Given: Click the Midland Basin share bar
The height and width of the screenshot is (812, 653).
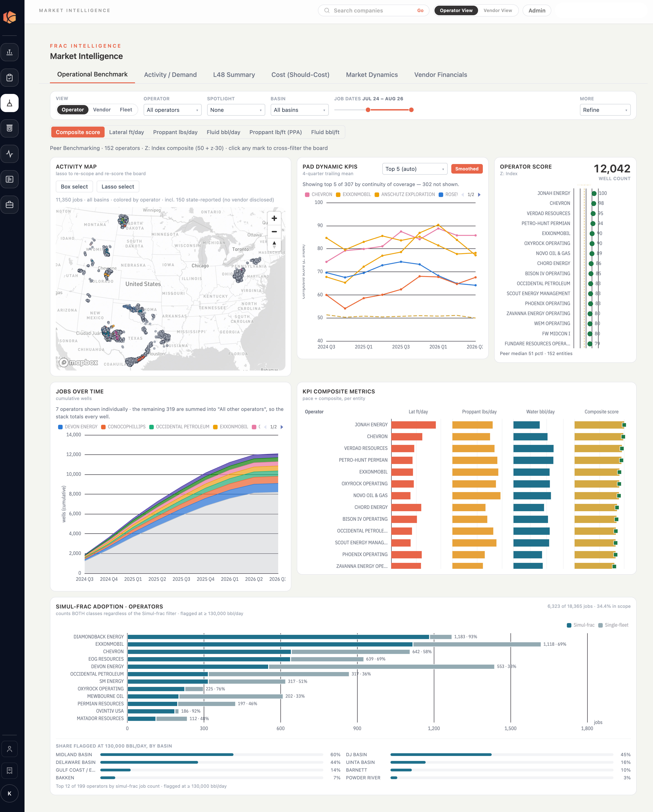Looking at the screenshot, I should (x=212, y=754).
